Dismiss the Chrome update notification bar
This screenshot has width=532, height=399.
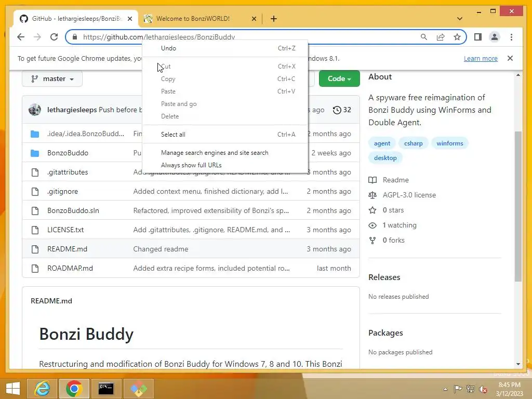[510, 58]
